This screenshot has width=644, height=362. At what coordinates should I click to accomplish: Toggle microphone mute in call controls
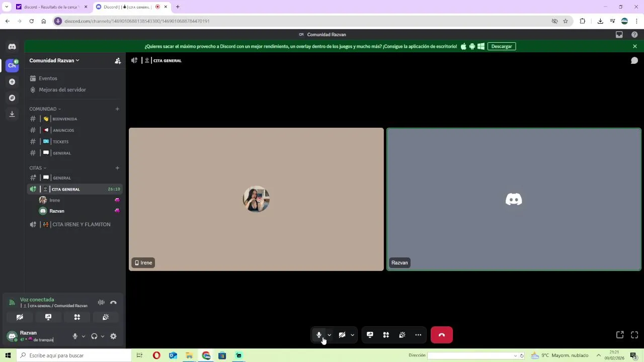(x=319, y=335)
